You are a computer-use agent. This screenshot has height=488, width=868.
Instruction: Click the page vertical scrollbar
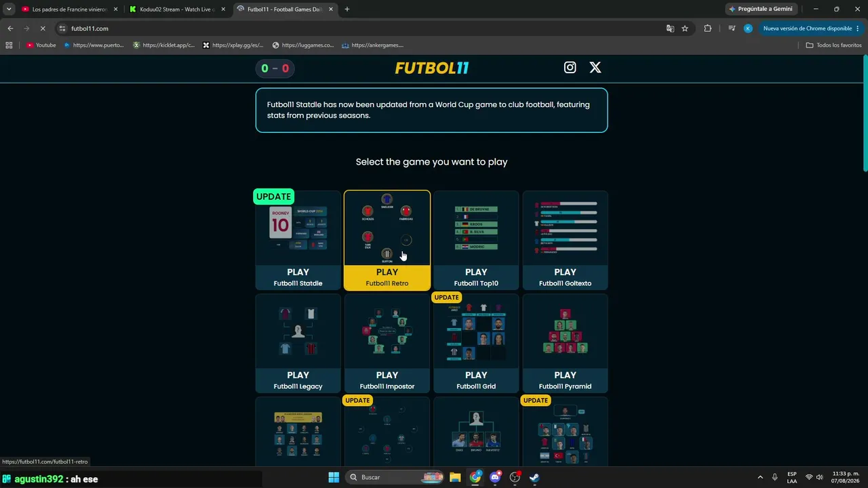pos(865,114)
